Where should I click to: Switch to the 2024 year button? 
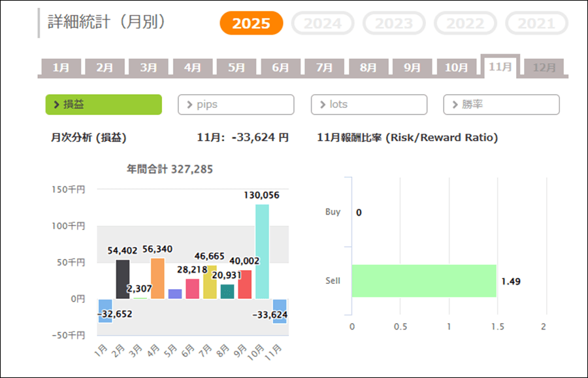(x=323, y=24)
